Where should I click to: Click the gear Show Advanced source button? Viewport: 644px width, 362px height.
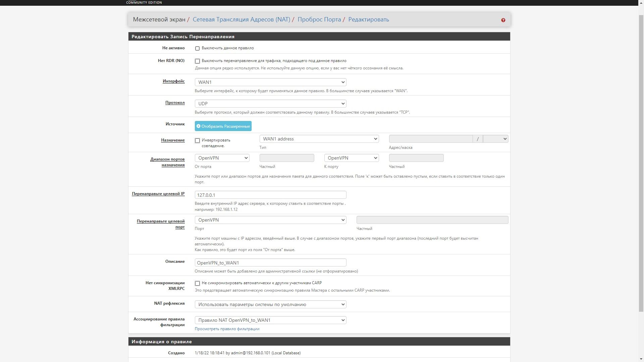[x=223, y=126]
